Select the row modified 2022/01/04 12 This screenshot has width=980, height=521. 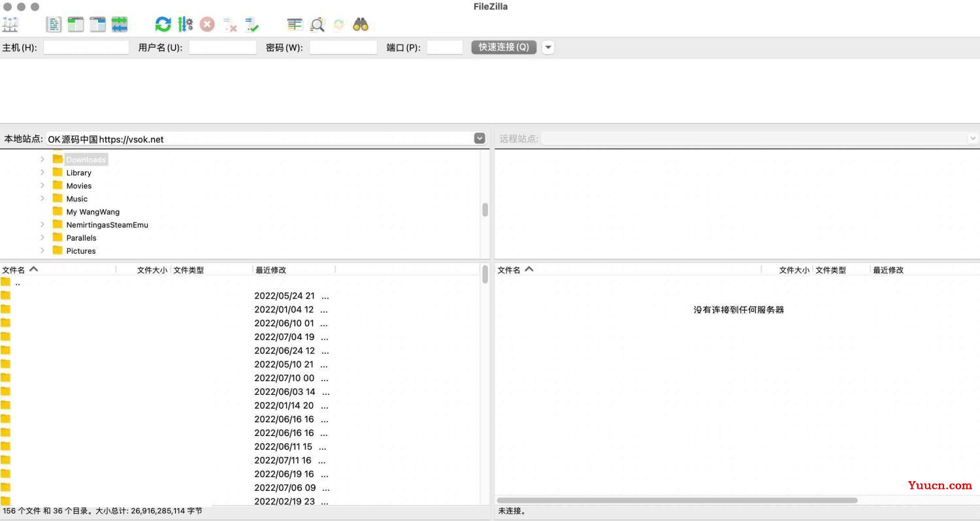(x=240, y=309)
